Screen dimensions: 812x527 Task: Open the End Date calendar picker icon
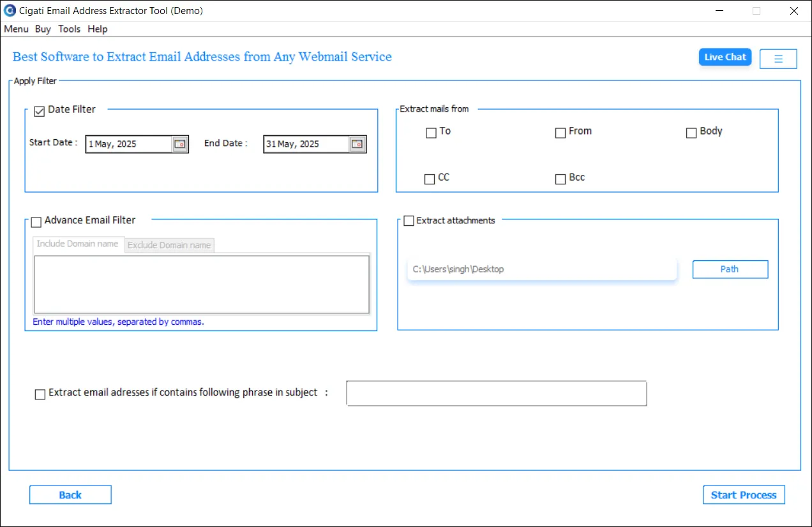pos(357,144)
